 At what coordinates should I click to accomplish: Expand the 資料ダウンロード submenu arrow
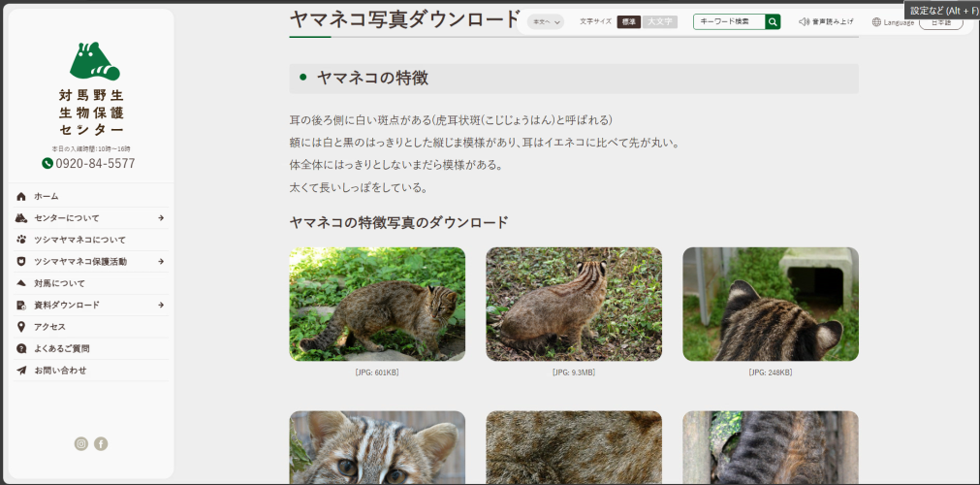pos(161,306)
